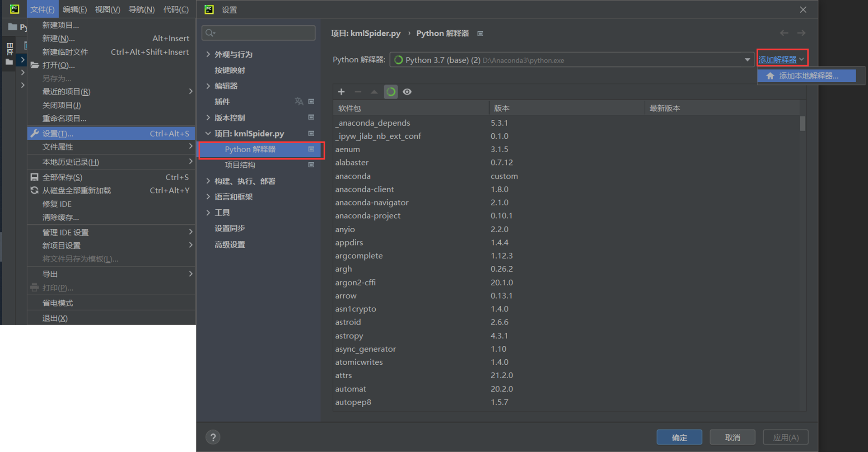Toggle show early releases eye icon

[407, 92]
